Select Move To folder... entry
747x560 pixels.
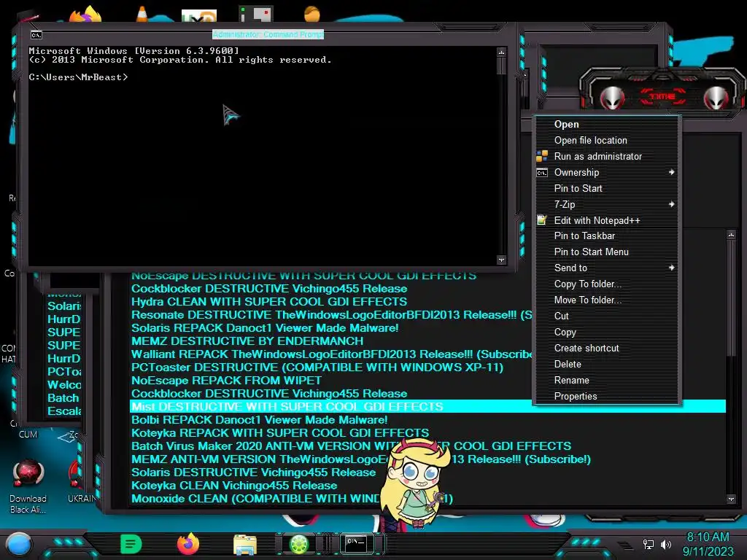click(606, 300)
